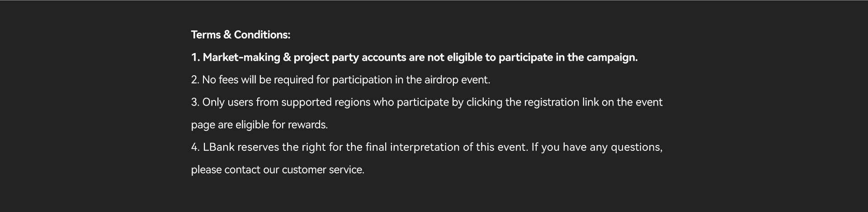
Task: Click the "customer service" words
Action: pyautogui.click(x=323, y=170)
